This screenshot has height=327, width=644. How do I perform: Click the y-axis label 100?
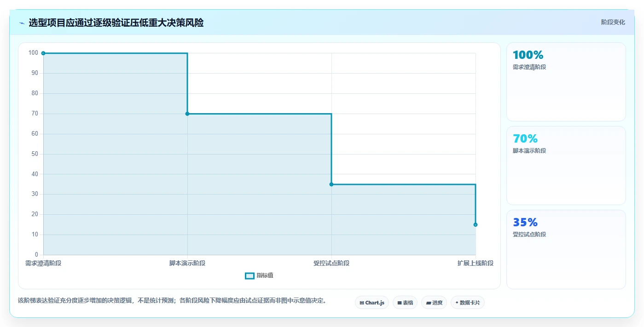(x=33, y=53)
